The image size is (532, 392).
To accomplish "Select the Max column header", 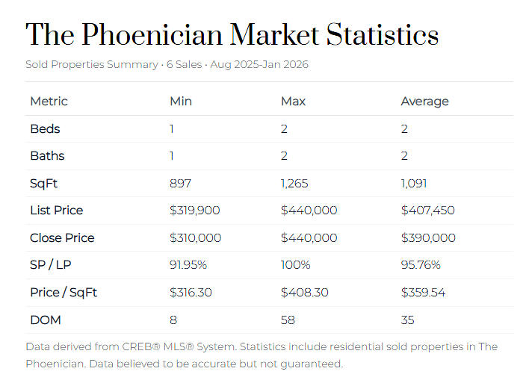I will [x=293, y=102].
